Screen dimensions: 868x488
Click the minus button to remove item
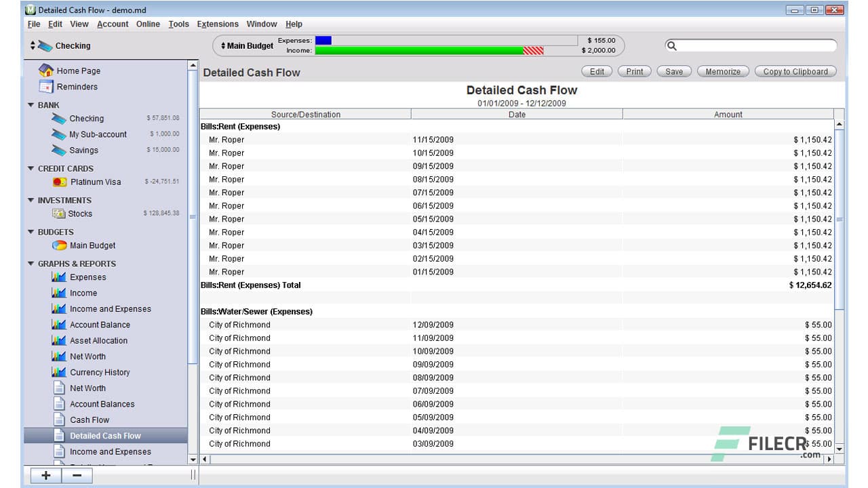77,475
